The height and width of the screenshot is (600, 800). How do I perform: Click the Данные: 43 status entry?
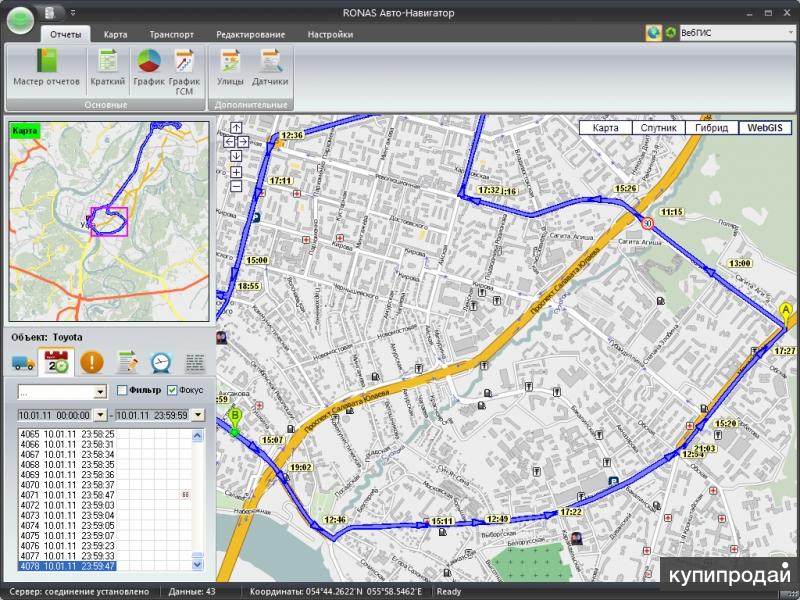192,592
